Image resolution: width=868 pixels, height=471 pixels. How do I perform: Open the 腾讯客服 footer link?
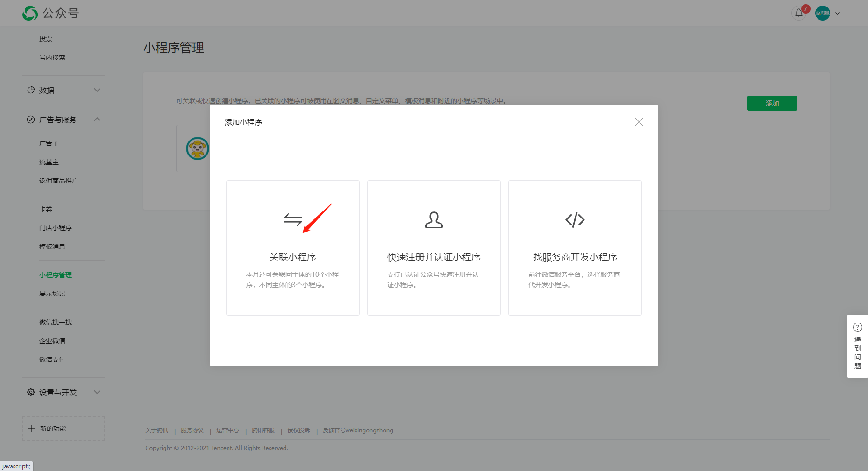point(263,430)
